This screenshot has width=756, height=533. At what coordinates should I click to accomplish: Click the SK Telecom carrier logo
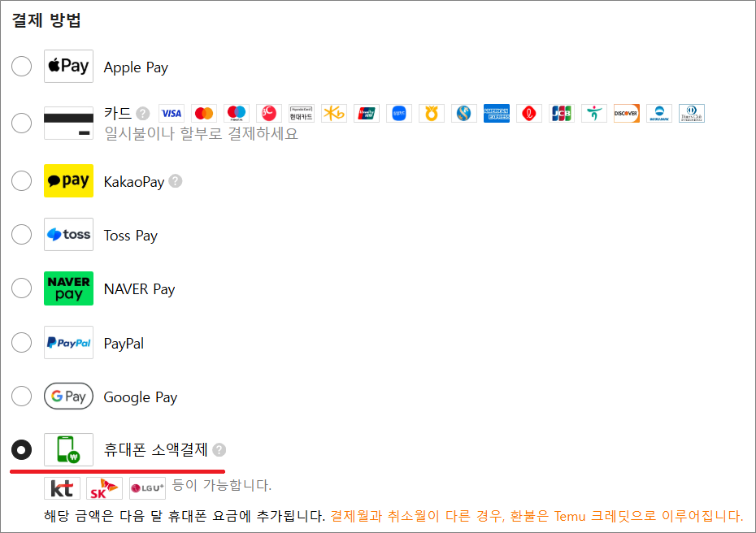click(x=104, y=488)
